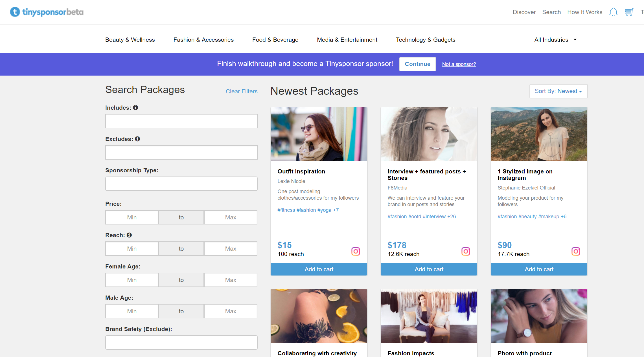Open the Collaborating with creativity thumbnail
The width and height of the screenshot is (644, 357).
coord(319,316)
